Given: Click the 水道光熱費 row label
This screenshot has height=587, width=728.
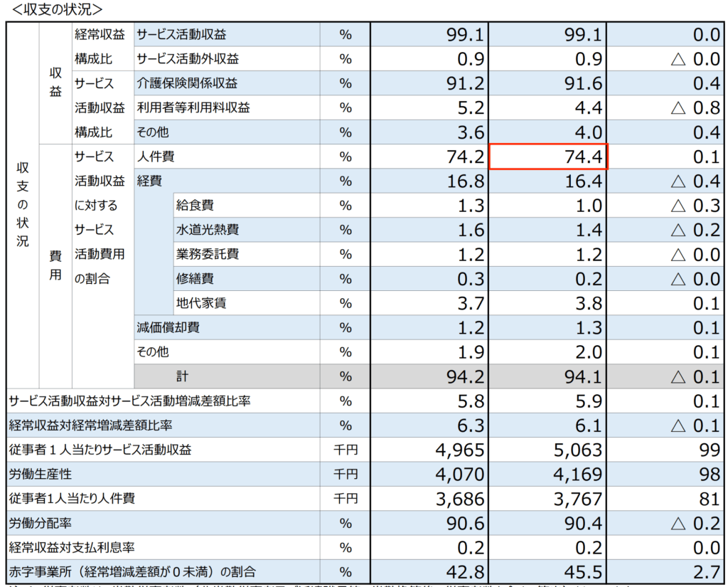Looking at the screenshot, I should [206, 230].
